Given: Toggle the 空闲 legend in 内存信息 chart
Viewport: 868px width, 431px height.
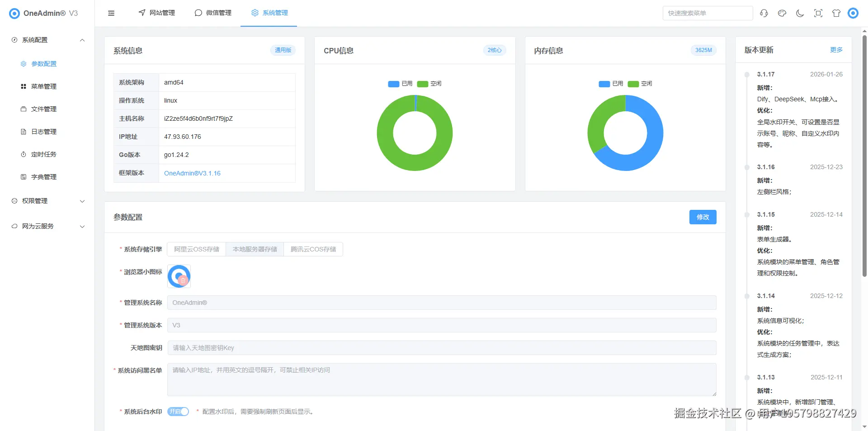Looking at the screenshot, I should pos(640,84).
